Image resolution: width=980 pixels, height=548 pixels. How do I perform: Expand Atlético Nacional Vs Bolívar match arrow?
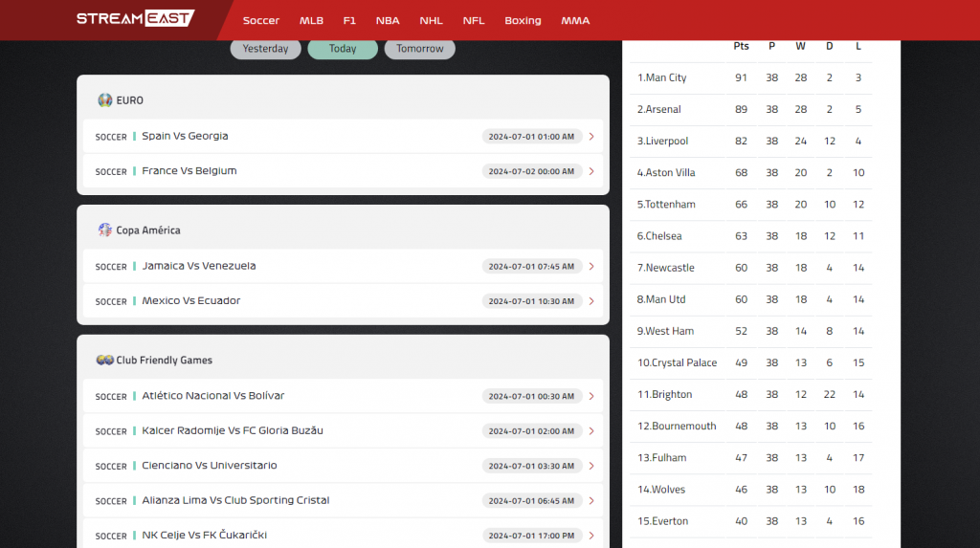[x=591, y=396]
